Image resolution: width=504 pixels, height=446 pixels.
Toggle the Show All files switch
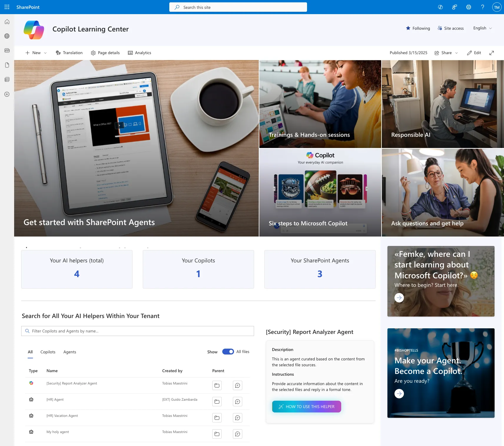pyautogui.click(x=228, y=352)
